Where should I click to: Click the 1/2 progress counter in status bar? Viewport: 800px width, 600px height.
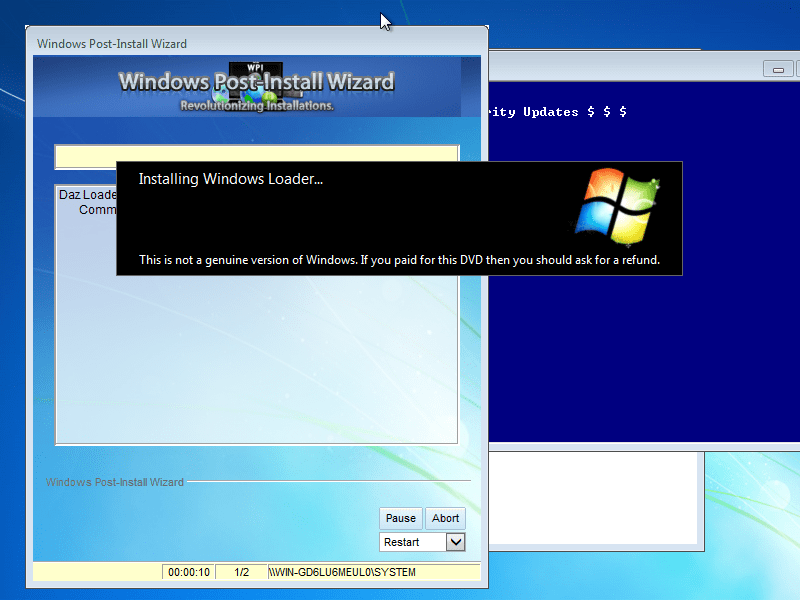(241, 572)
